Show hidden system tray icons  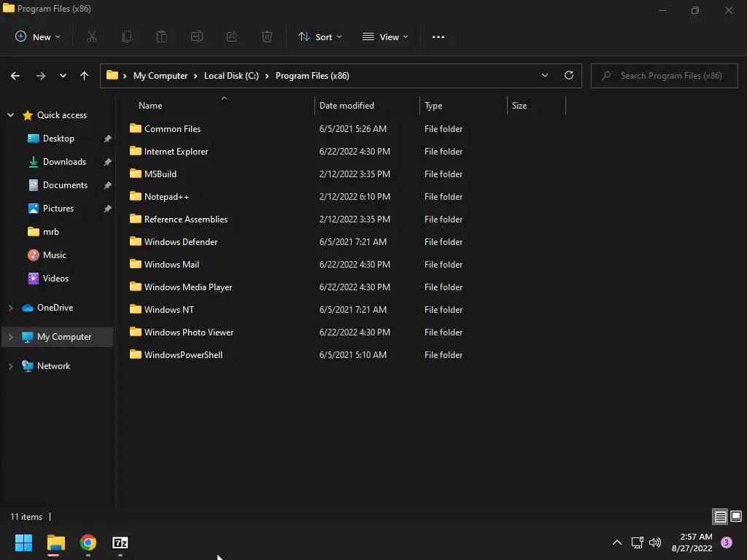(x=617, y=542)
